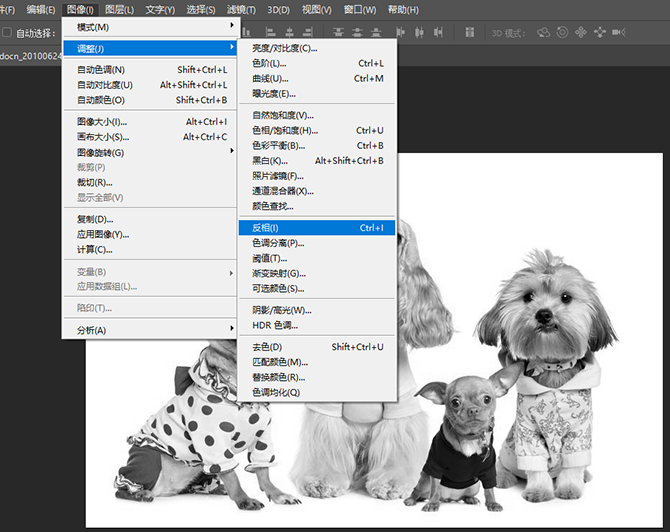The height and width of the screenshot is (532, 670).
Task: Choose 色调均化(Q) equalize
Action: point(317,393)
